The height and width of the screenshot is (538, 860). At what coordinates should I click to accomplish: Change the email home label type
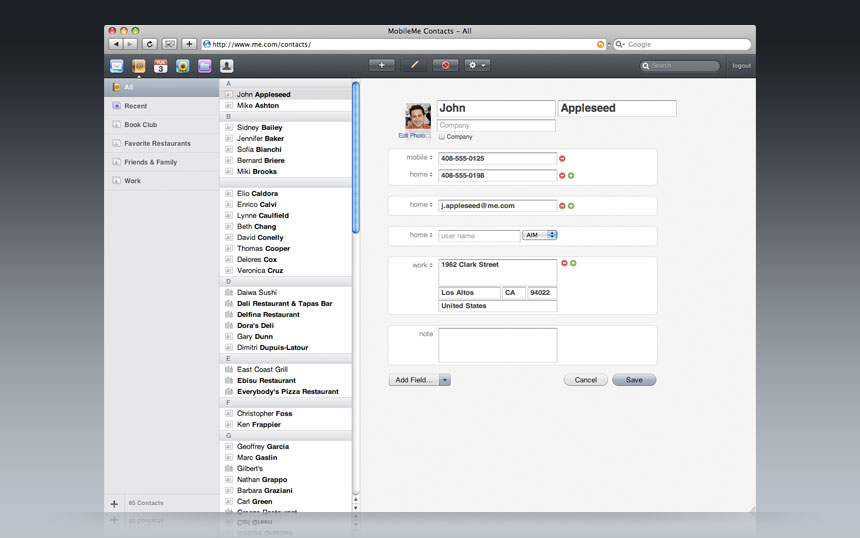point(421,205)
